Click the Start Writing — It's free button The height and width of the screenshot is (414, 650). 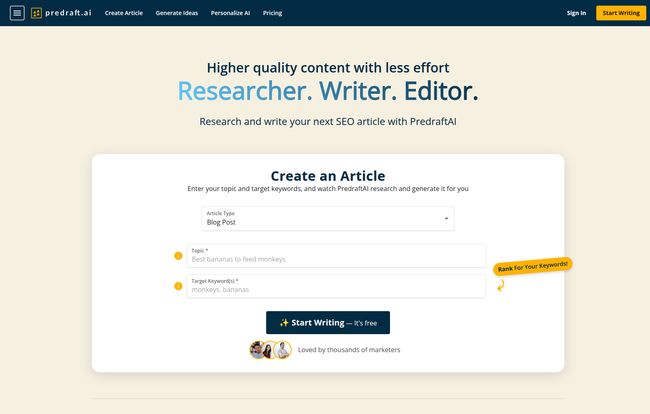328,322
